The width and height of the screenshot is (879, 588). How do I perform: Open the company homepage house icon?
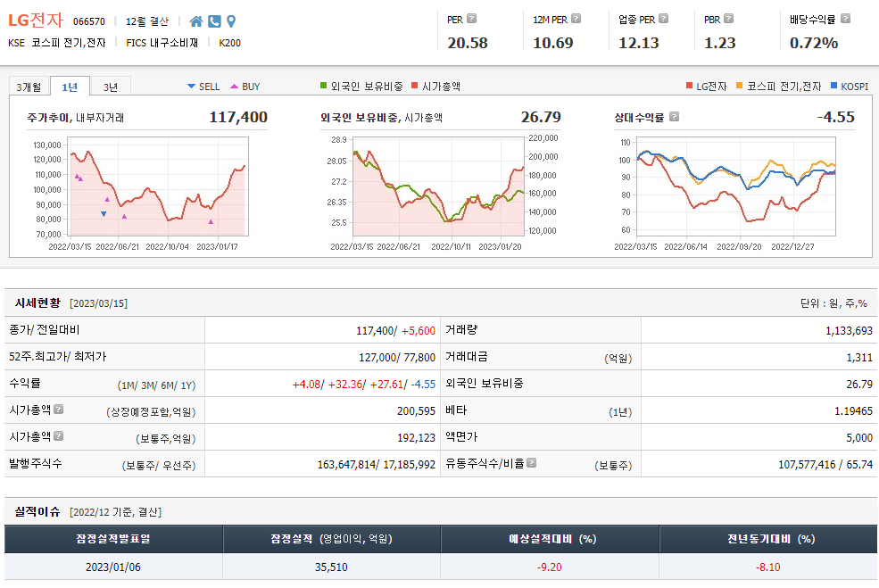(195, 21)
